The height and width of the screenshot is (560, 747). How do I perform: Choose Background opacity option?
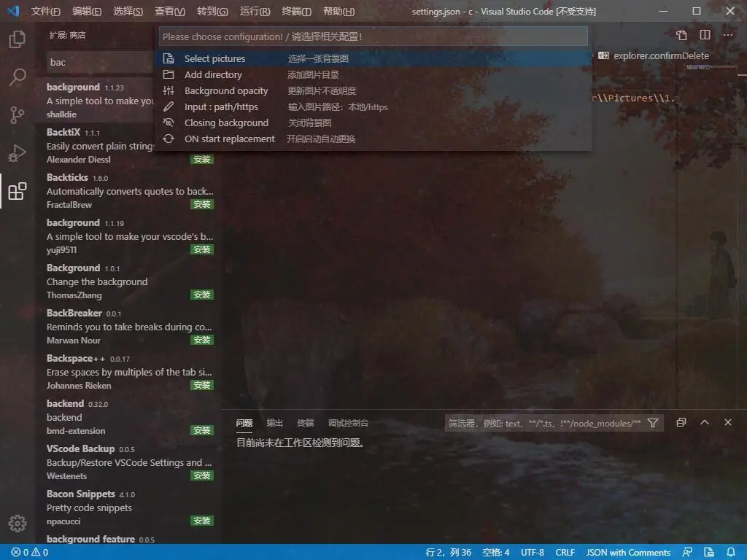click(373, 90)
